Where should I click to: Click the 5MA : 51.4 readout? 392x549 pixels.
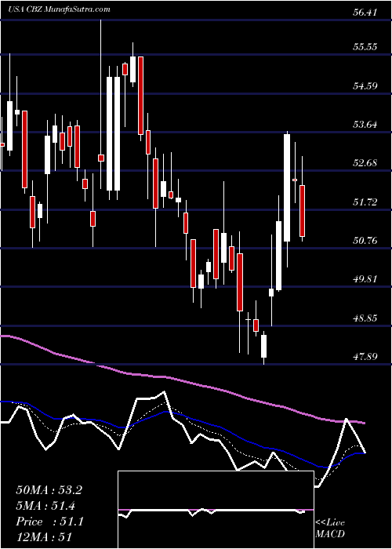[45, 506]
